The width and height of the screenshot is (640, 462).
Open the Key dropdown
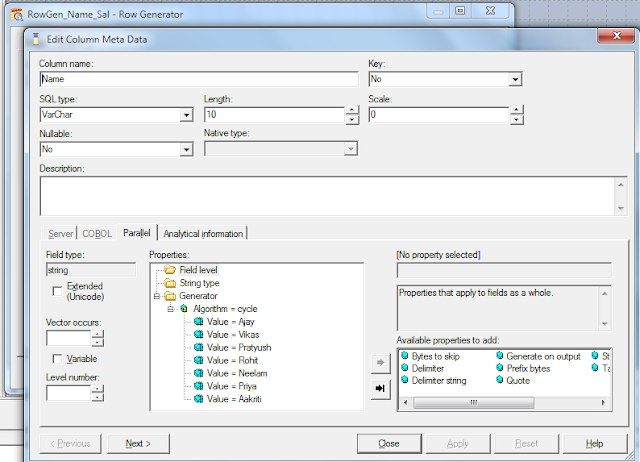point(515,79)
